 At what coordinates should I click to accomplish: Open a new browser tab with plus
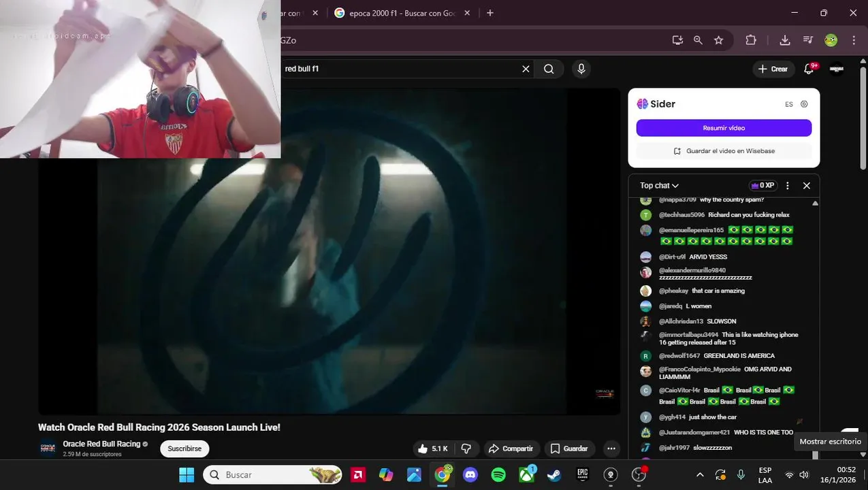[490, 13]
